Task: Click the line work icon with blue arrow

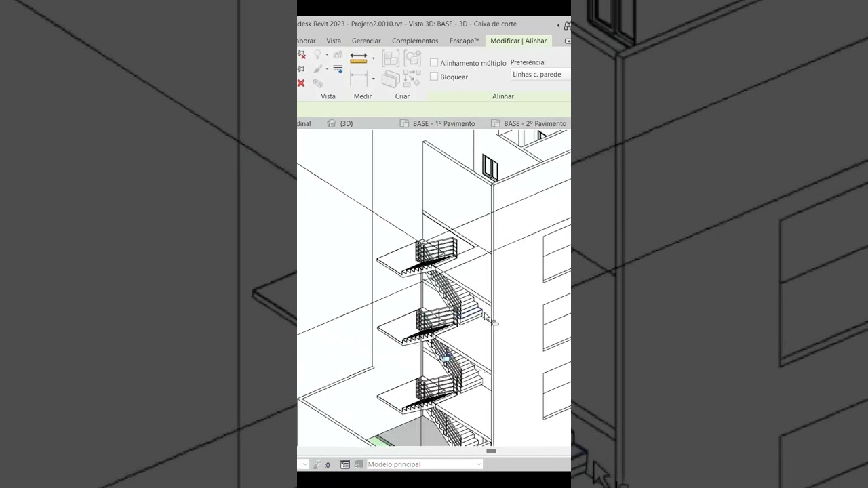Action: click(338, 68)
